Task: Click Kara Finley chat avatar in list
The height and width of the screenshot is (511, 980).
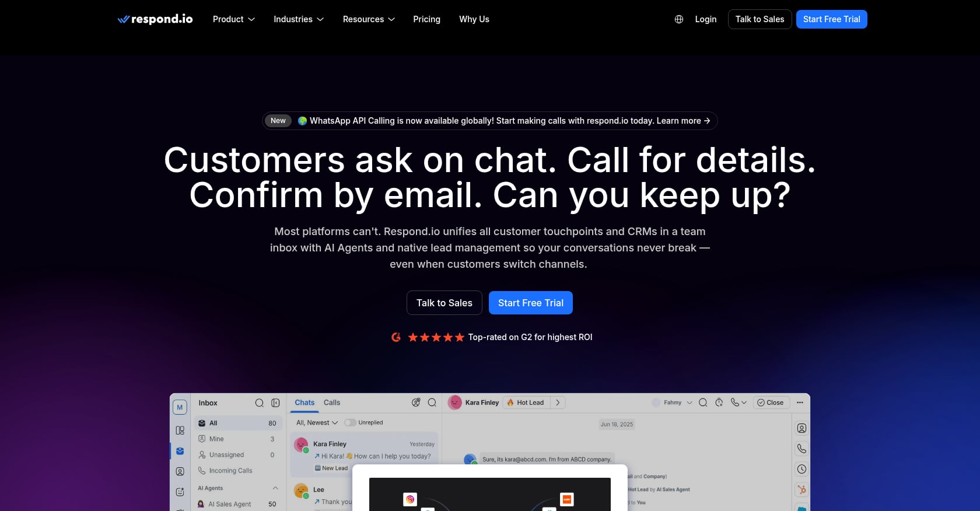Action: (x=301, y=445)
